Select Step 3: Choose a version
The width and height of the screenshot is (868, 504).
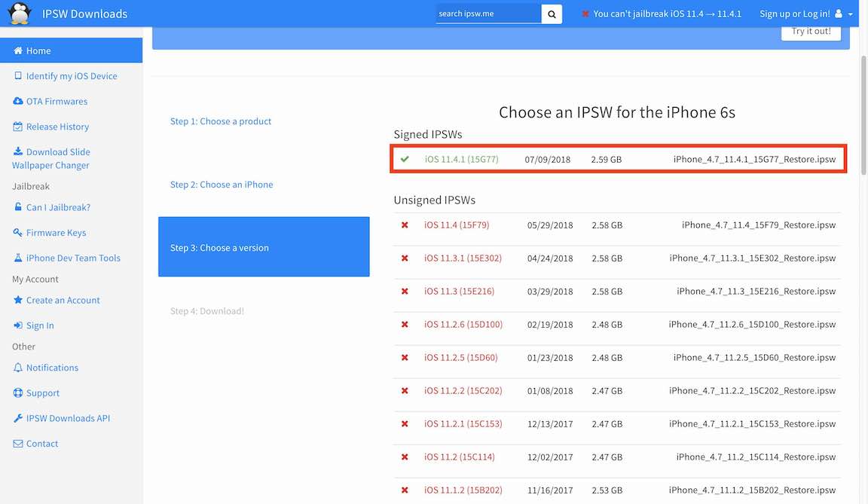(x=264, y=247)
